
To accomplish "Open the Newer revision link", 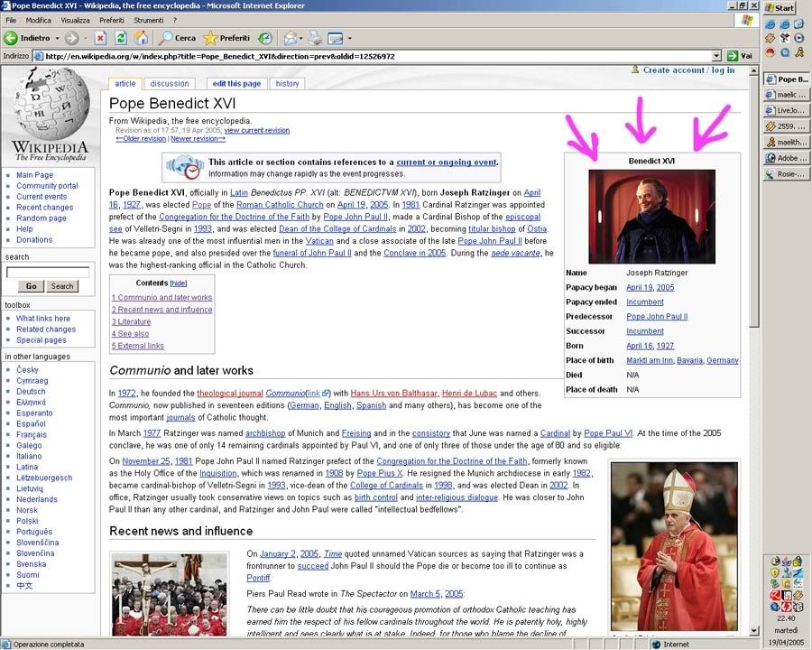I will (x=198, y=139).
